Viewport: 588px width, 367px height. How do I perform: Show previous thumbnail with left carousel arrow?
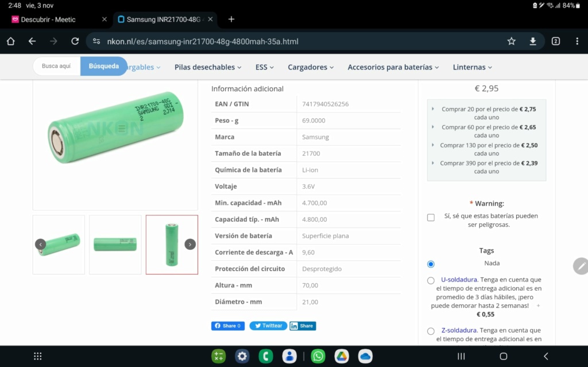41,244
